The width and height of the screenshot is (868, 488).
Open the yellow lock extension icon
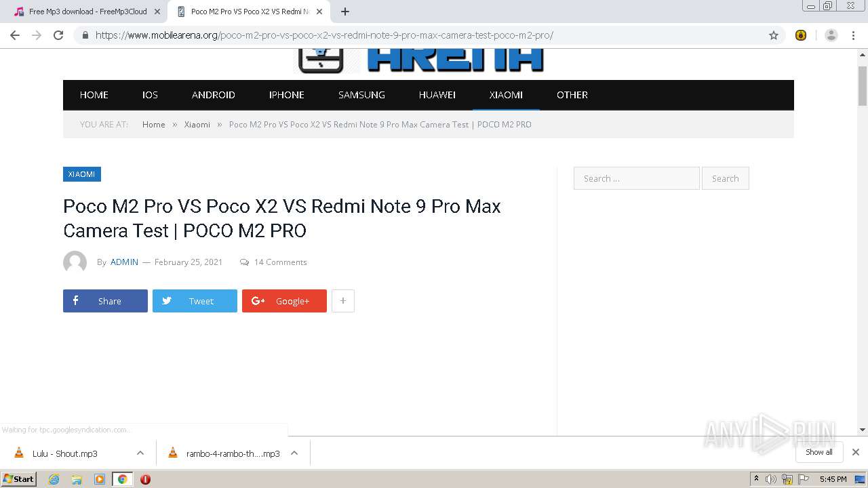point(801,35)
